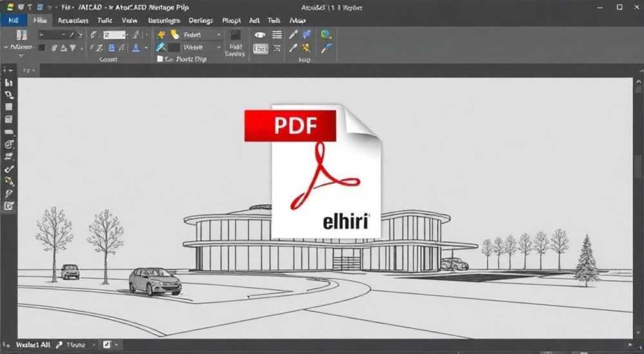Image resolution: width=644 pixels, height=354 pixels.
Task: Select the yellow star tool icon in ribbon
Action: pyautogui.click(x=307, y=48)
